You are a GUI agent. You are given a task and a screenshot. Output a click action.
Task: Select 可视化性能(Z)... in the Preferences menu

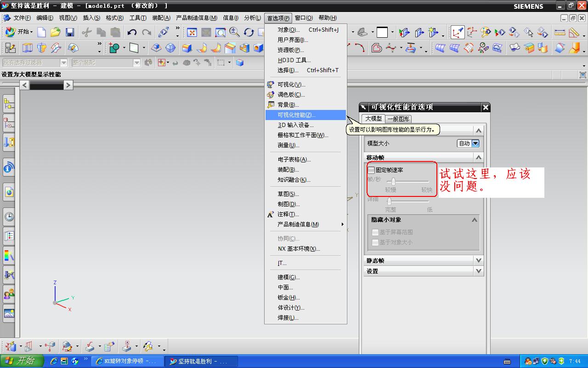(305, 115)
